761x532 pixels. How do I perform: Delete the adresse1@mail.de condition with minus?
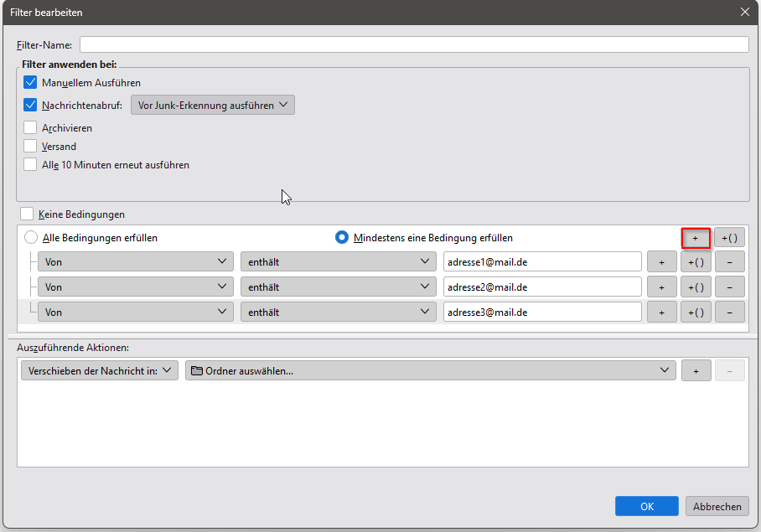(x=729, y=262)
